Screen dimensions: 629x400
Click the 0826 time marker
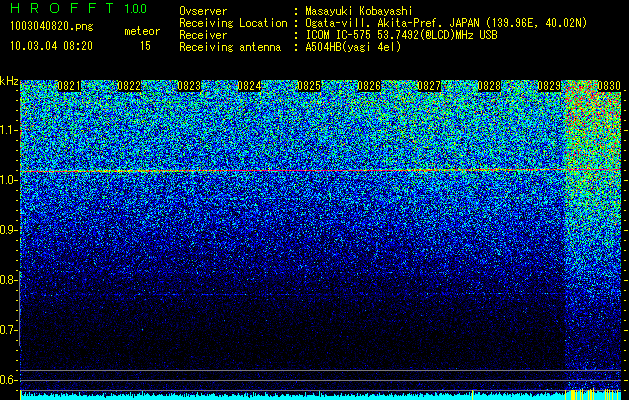tap(369, 86)
